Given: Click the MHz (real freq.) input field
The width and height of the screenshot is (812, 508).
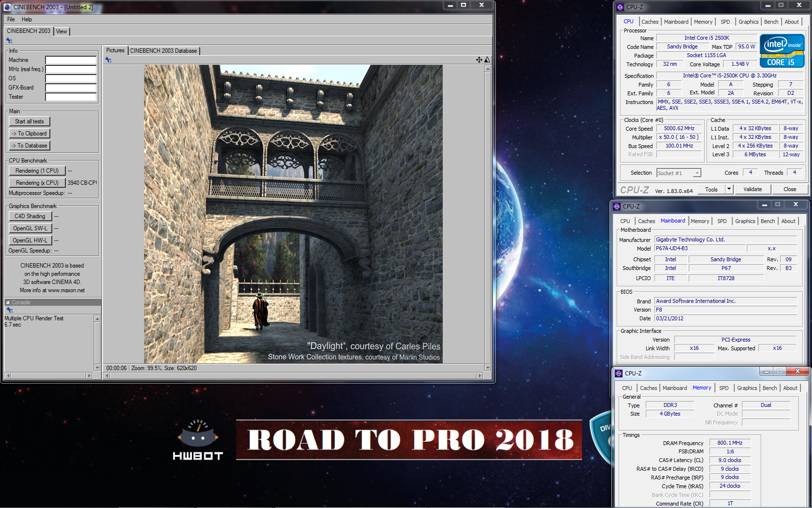Looking at the screenshot, I should (71, 69).
